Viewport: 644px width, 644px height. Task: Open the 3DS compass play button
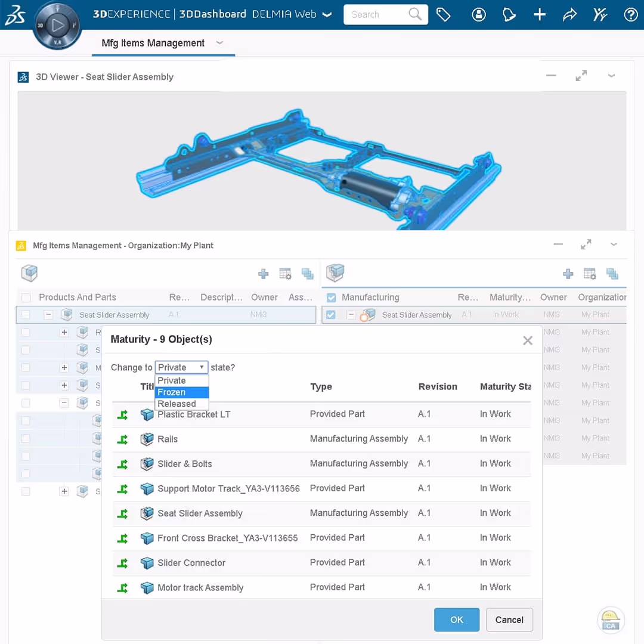click(x=57, y=26)
